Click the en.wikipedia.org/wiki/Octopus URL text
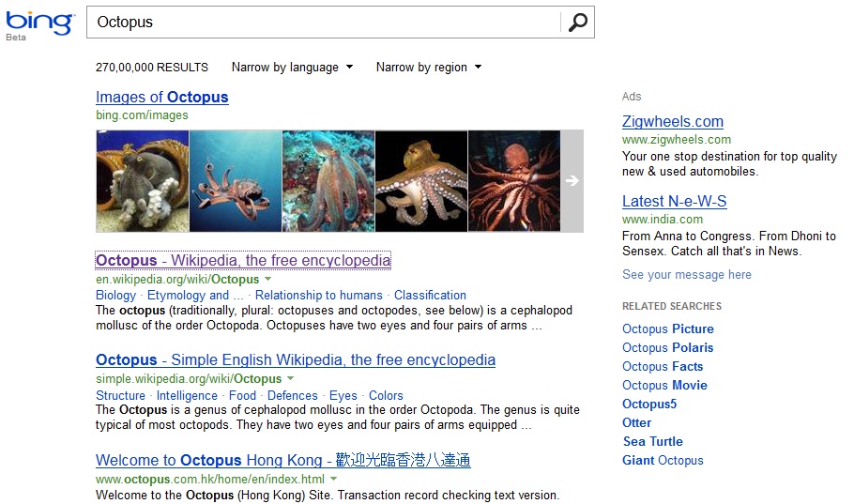This screenshot has height=504, width=854. click(x=177, y=279)
